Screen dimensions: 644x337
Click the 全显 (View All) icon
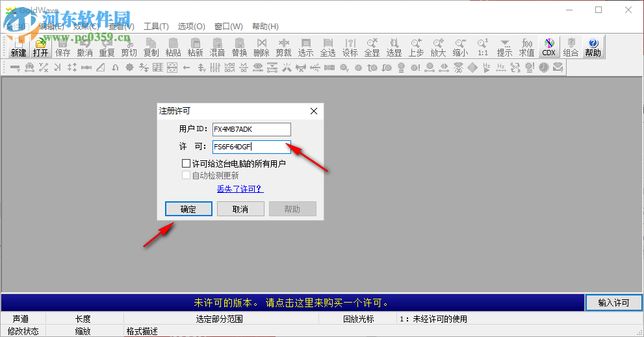(372, 47)
